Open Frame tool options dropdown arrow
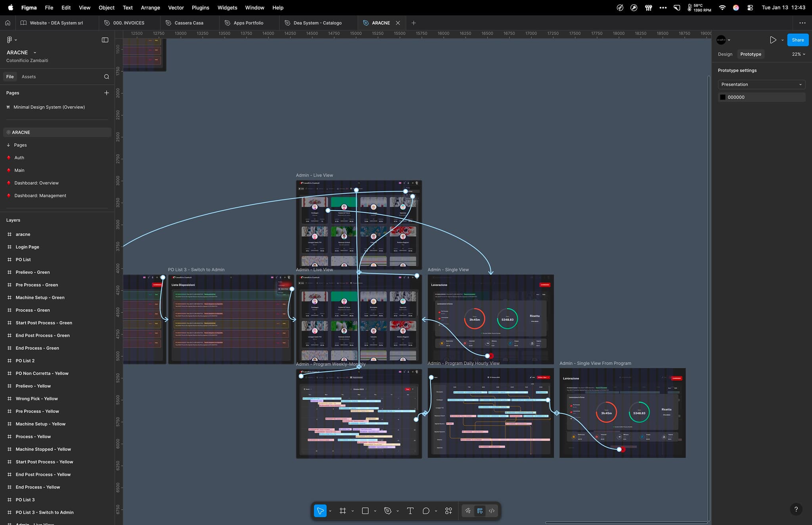The height and width of the screenshot is (525, 812). pyautogui.click(x=352, y=511)
